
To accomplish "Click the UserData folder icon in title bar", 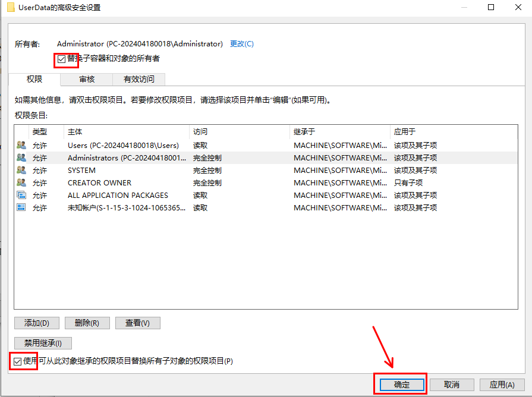I will [x=11, y=7].
